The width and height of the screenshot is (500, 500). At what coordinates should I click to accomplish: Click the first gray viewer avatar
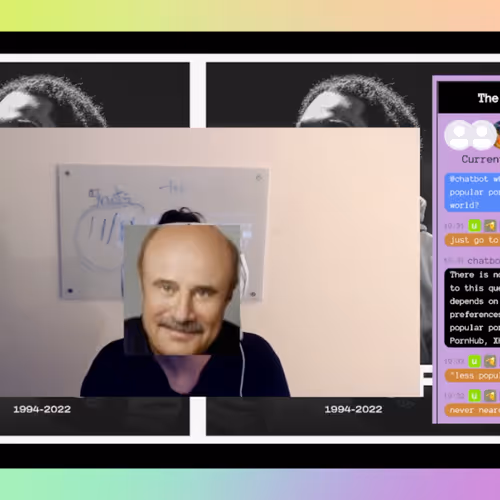[x=459, y=135]
